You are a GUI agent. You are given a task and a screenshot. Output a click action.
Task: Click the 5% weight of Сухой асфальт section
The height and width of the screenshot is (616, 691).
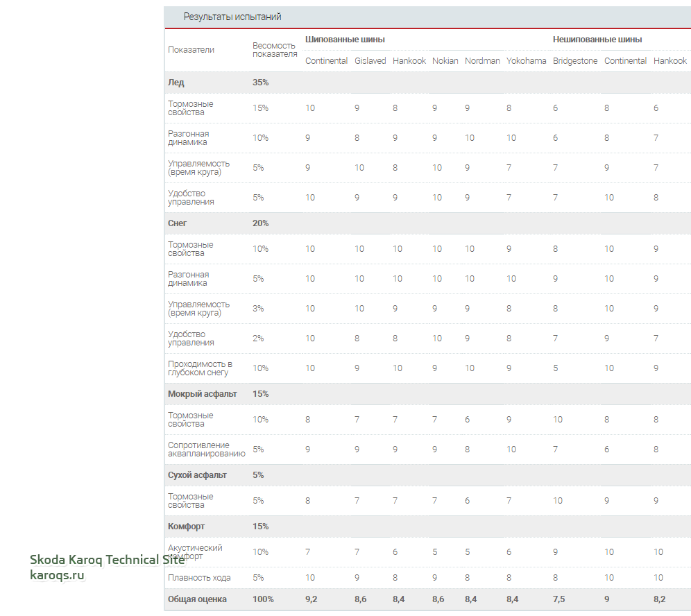(258, 475)
